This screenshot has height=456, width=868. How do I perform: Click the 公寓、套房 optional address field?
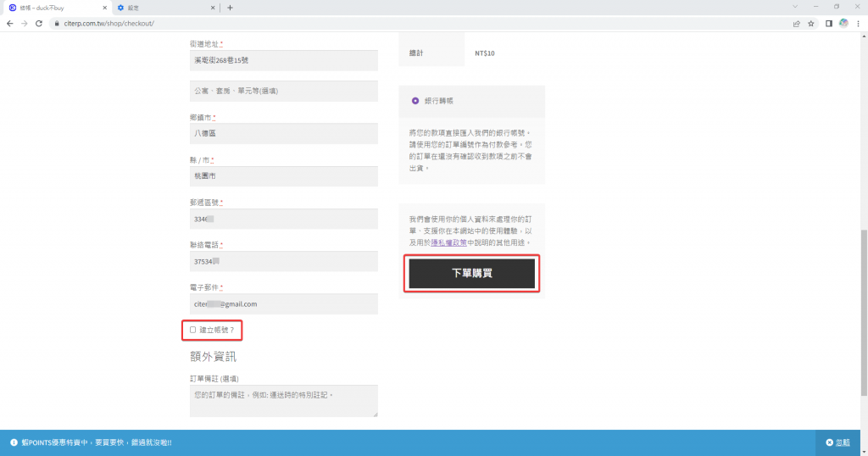click(283, 91)
